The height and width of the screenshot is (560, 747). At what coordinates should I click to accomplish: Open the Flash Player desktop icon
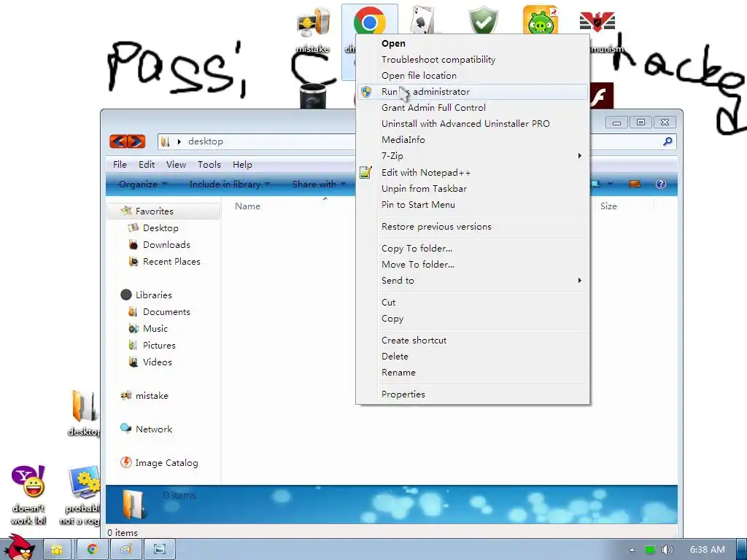[x=601, y=96]
